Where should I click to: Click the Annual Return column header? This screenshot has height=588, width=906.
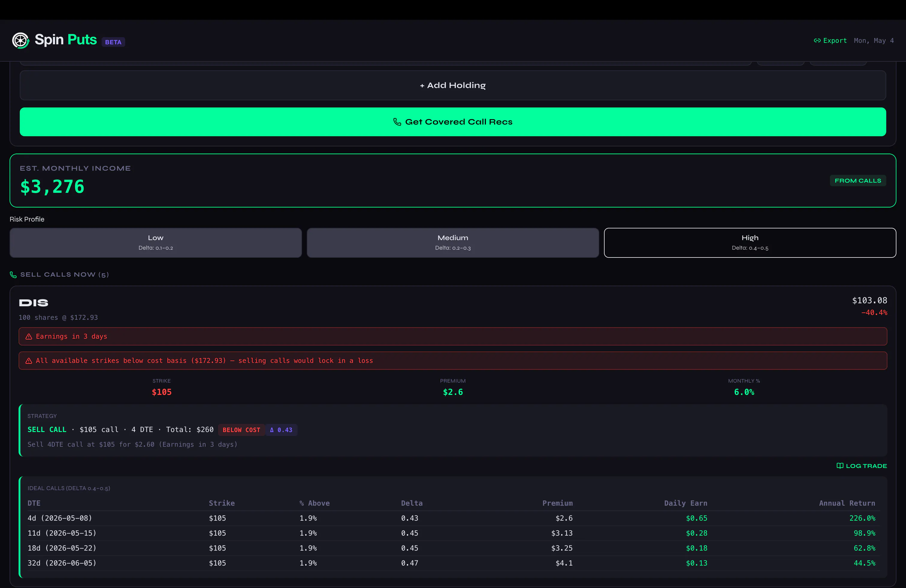pyautogui.click(x=847, y=503)
